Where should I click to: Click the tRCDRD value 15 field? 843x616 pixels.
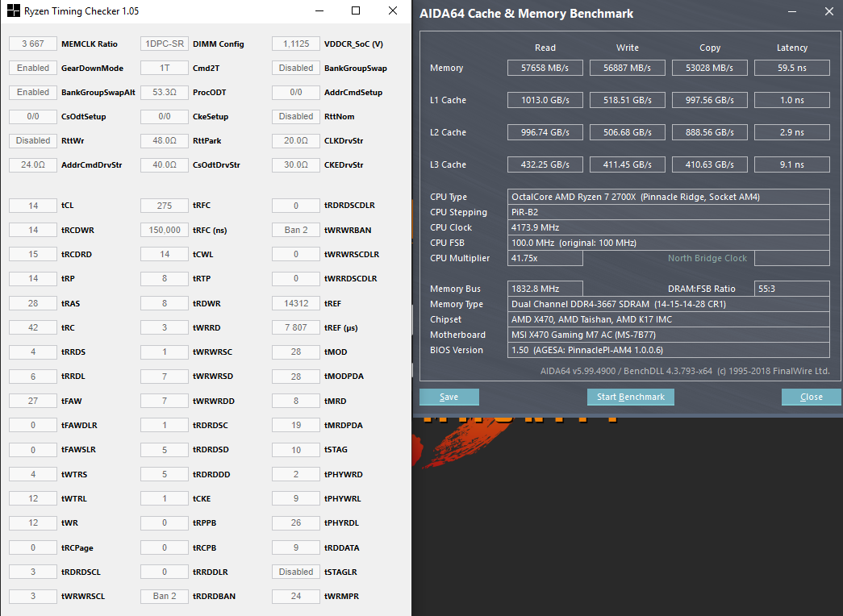point(33,254)
